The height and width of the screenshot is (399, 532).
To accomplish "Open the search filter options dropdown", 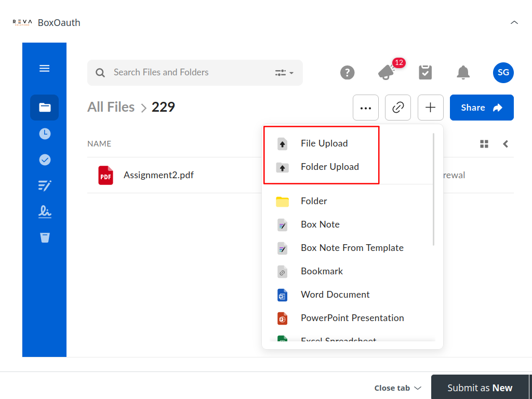I will point(284,73).
